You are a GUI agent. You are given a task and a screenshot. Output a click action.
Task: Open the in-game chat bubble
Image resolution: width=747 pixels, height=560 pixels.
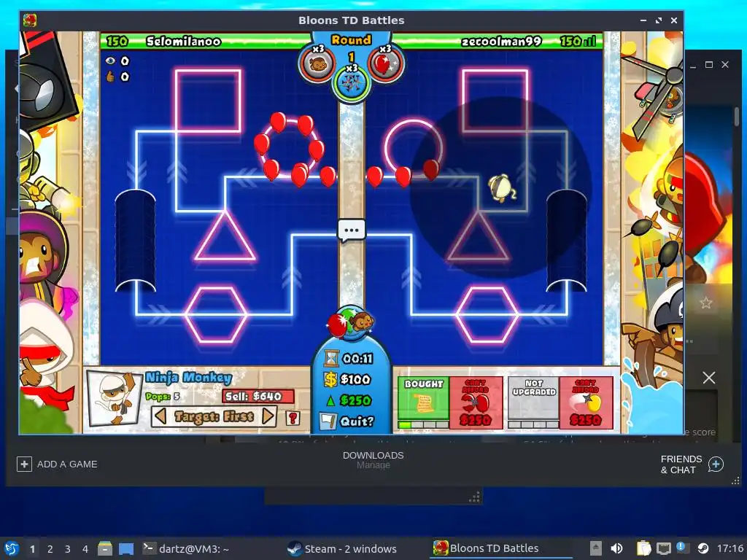point(352,230)
